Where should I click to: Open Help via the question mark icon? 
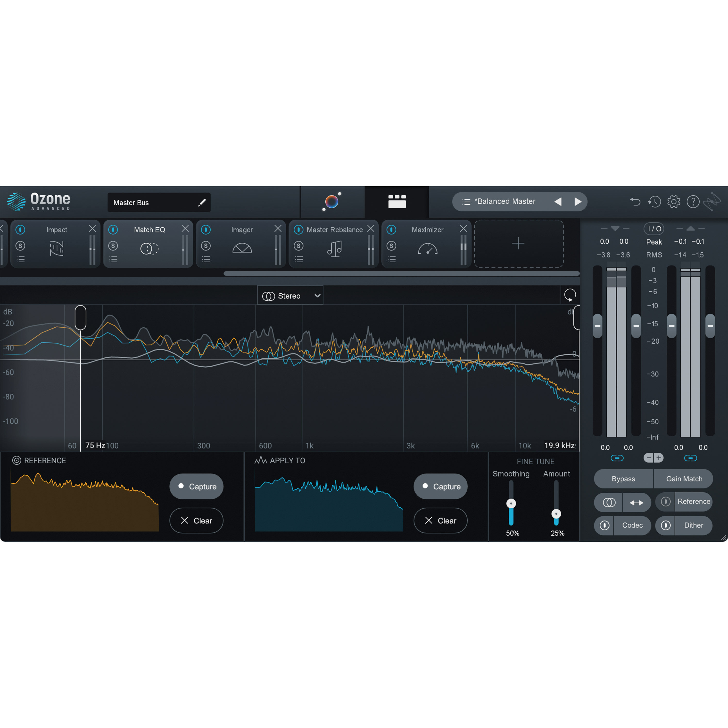point(693,202)
